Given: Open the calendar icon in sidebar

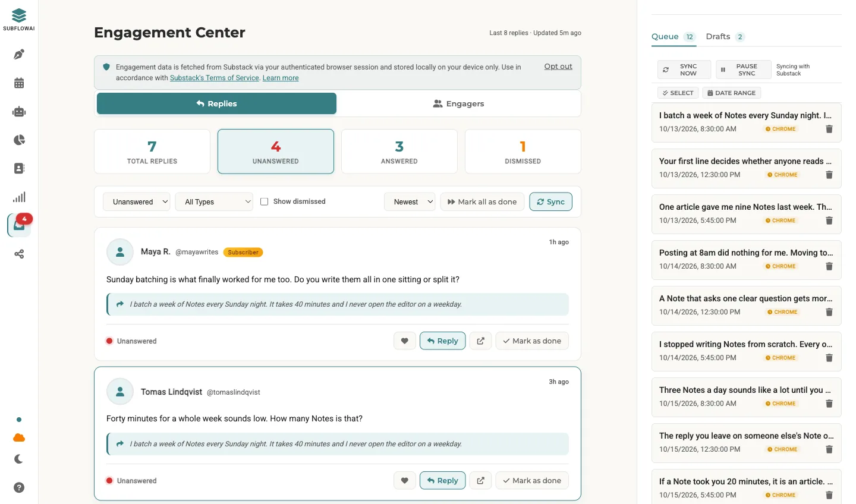Looking at the screenshot, I should 19,83.
